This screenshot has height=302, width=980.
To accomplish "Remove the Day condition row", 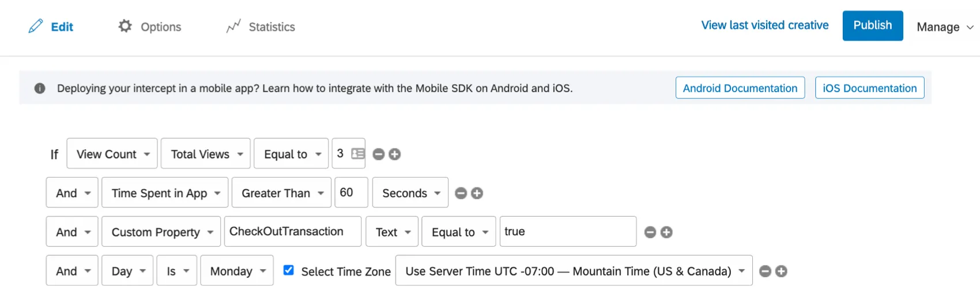I will pos(765,271).
